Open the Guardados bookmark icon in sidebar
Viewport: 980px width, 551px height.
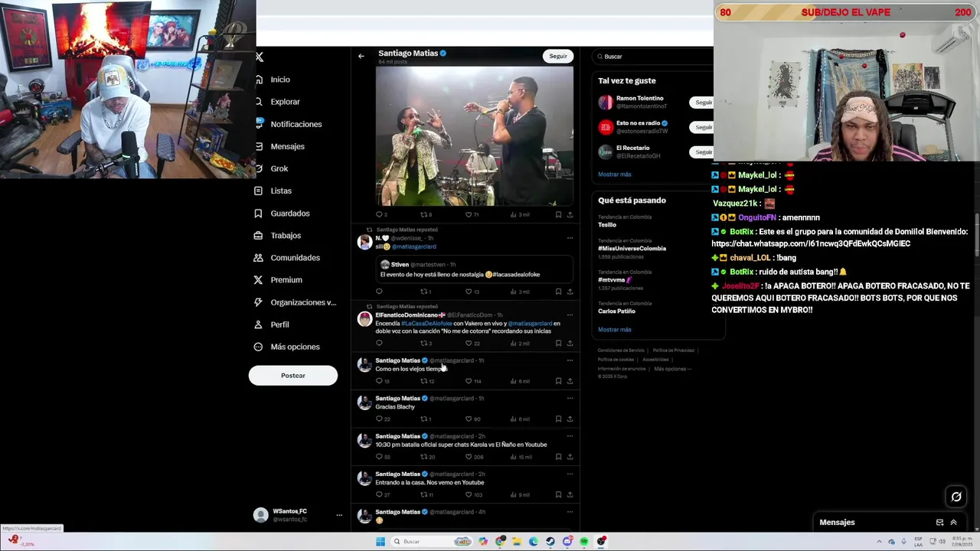coord(259,214)
